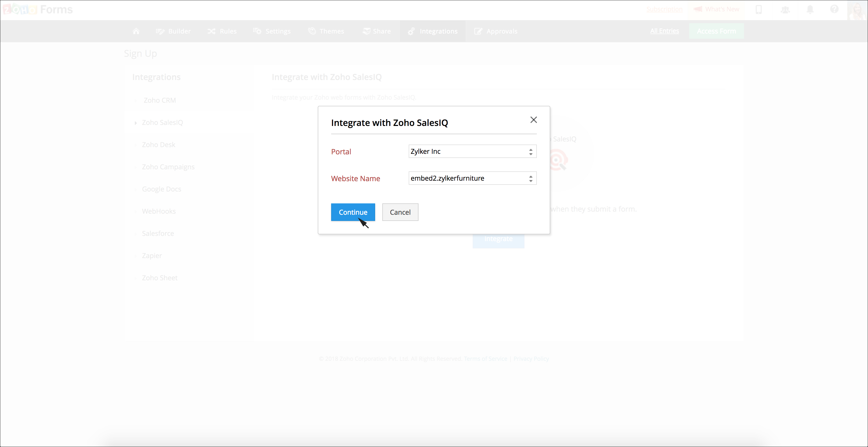868x447 pixels.
Task: Open the Settings tab
Action: 272,31
